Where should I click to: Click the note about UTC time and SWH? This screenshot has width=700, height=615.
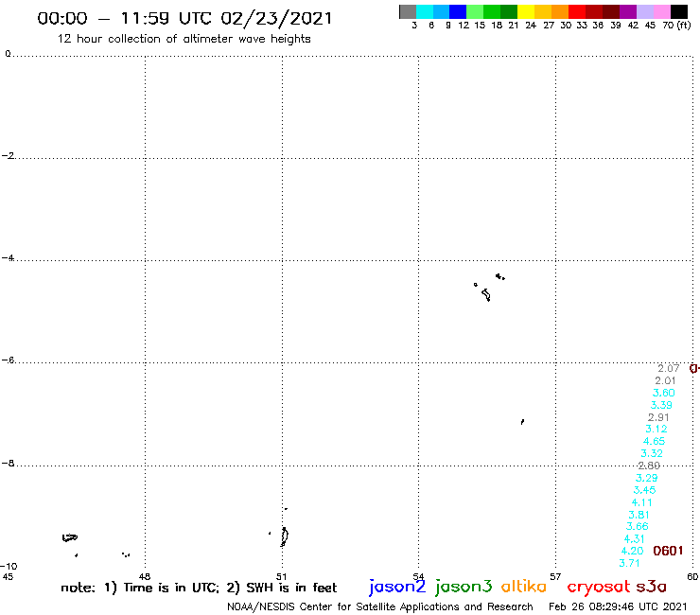click(x=199, y=588)
